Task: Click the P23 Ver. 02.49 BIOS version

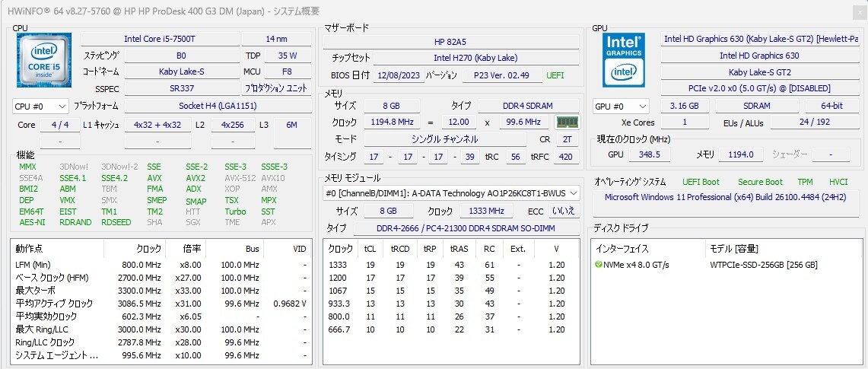Action: click(501, 75)
